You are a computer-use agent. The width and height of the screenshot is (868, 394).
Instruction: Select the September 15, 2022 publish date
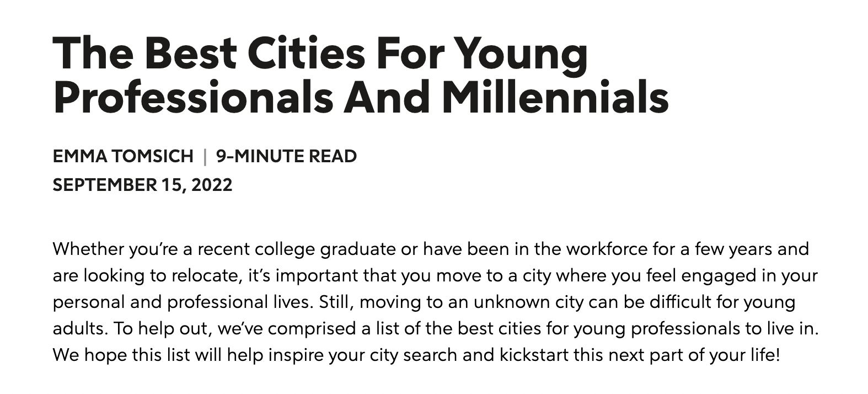(x=143, y=184)
